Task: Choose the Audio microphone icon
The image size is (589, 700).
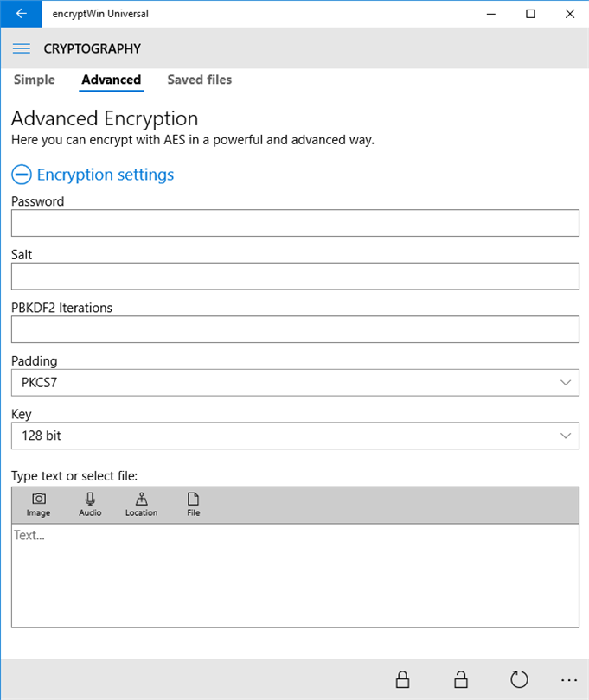Action: [x=90, y=505]
